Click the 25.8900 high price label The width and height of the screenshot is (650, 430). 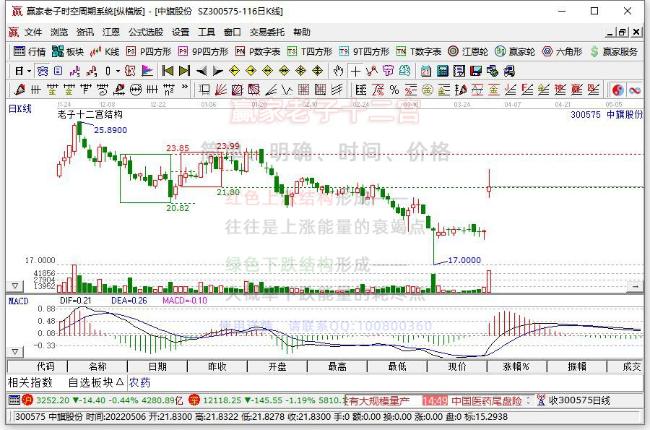pyautogui.click(x=110, y=130)
